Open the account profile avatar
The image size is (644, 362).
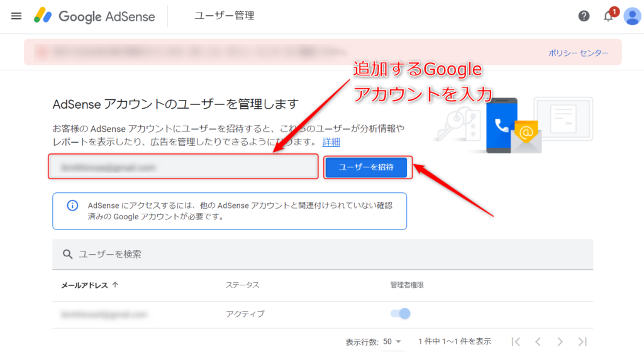pos(632,16)
